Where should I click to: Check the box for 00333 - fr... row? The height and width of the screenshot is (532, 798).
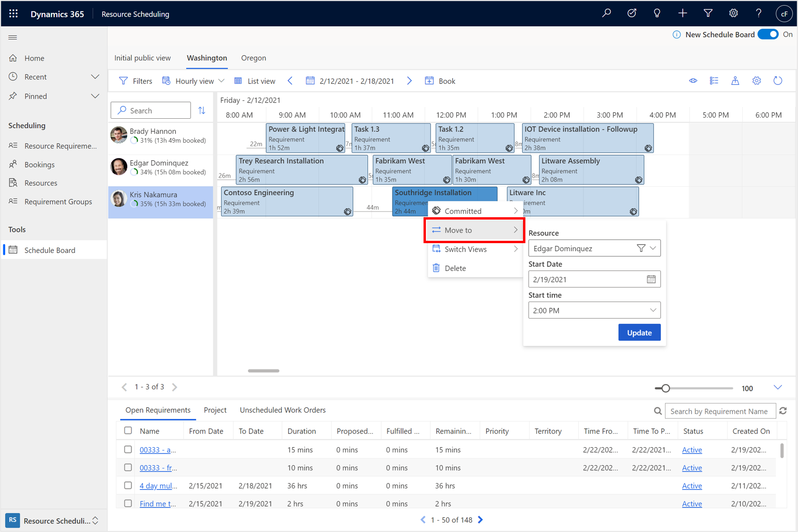click(x=128, y=467)
